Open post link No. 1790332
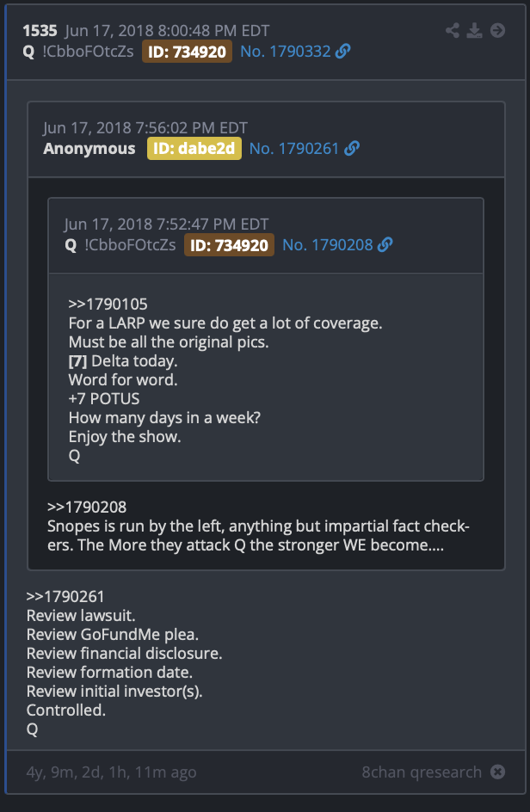 click(286, 52)
